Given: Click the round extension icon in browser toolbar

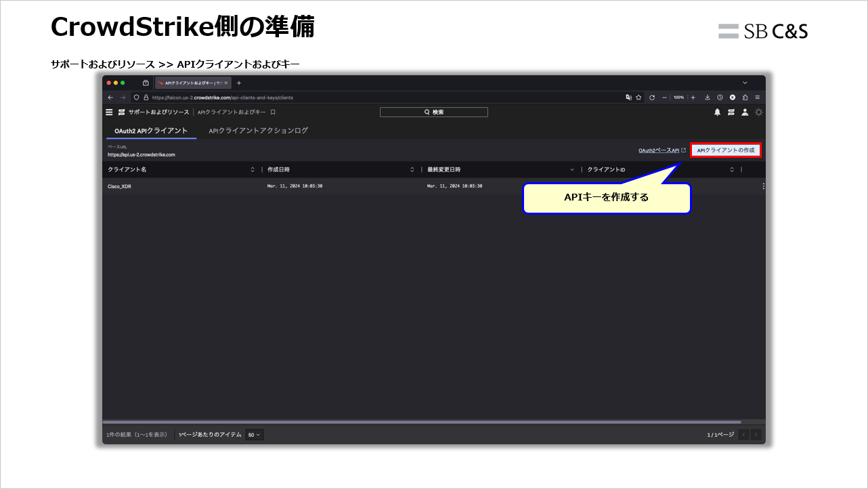Looking at the screenshot, I should (x=733, y=98).
